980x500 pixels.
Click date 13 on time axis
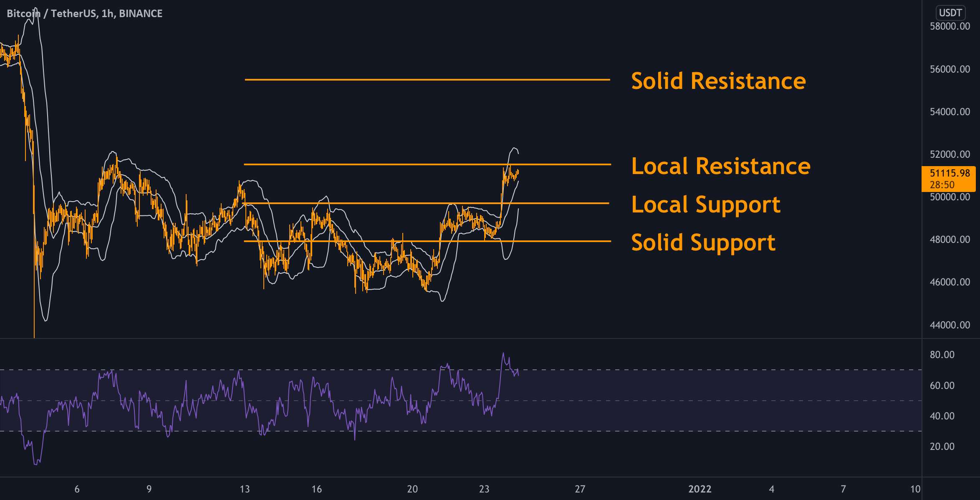(245, 489)
